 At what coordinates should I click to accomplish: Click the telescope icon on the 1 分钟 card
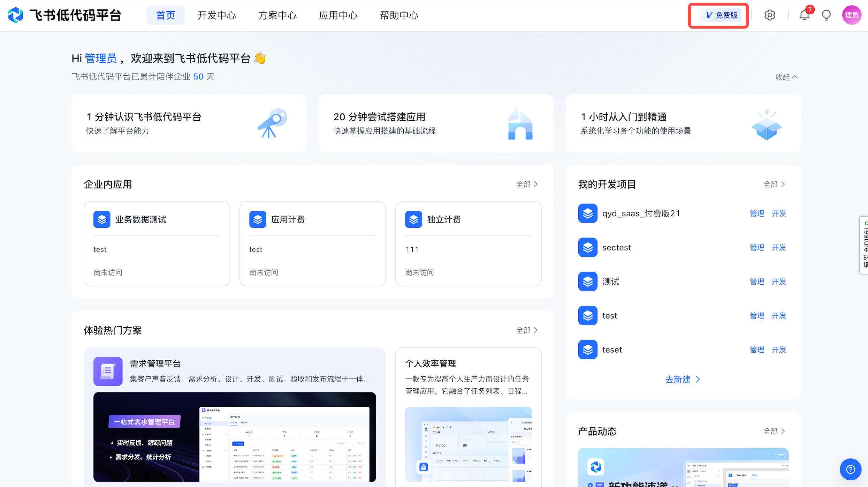[x=272, y=123]
